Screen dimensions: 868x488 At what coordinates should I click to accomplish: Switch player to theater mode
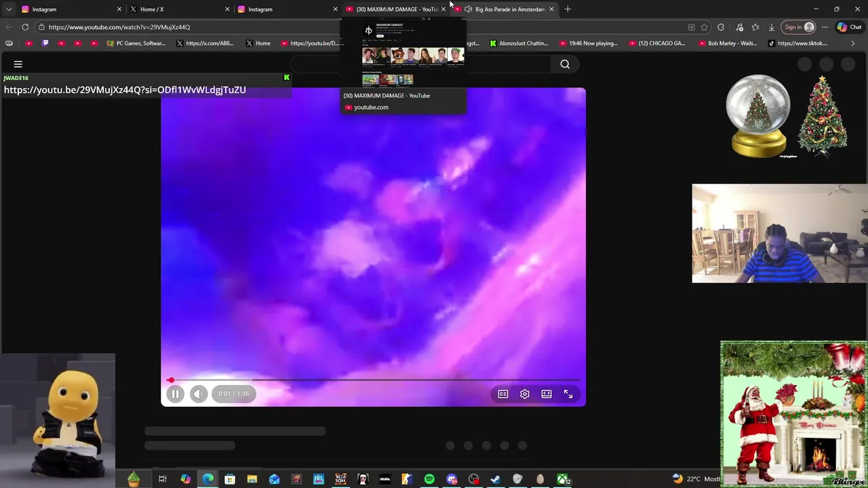(x=547, y=394)
